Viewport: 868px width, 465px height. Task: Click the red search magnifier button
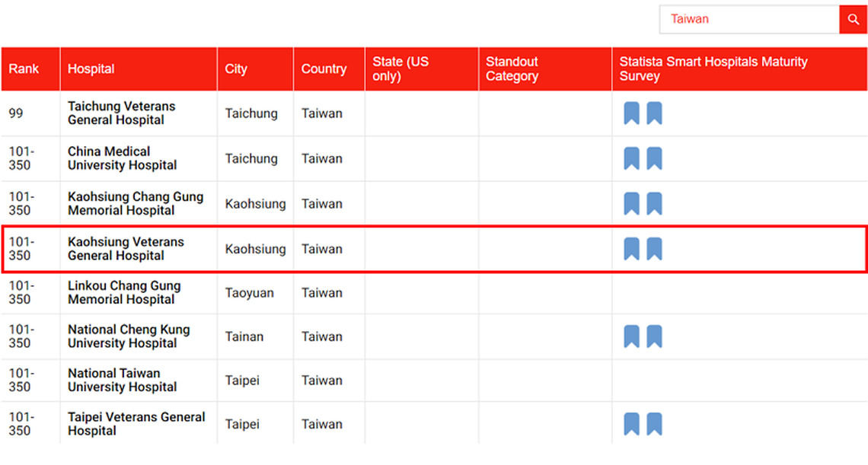click(x=853, y=19)
